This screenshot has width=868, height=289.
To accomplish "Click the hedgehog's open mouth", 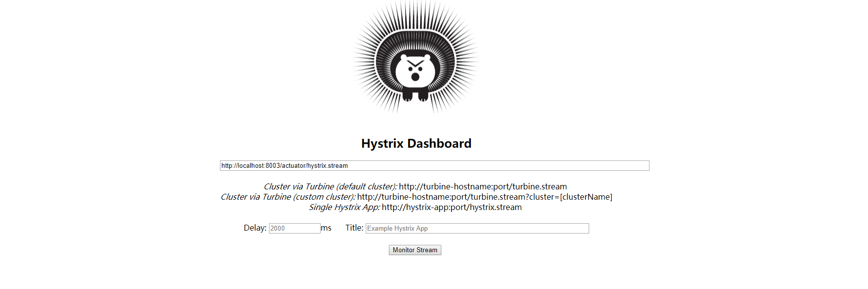I will point(416,77).
